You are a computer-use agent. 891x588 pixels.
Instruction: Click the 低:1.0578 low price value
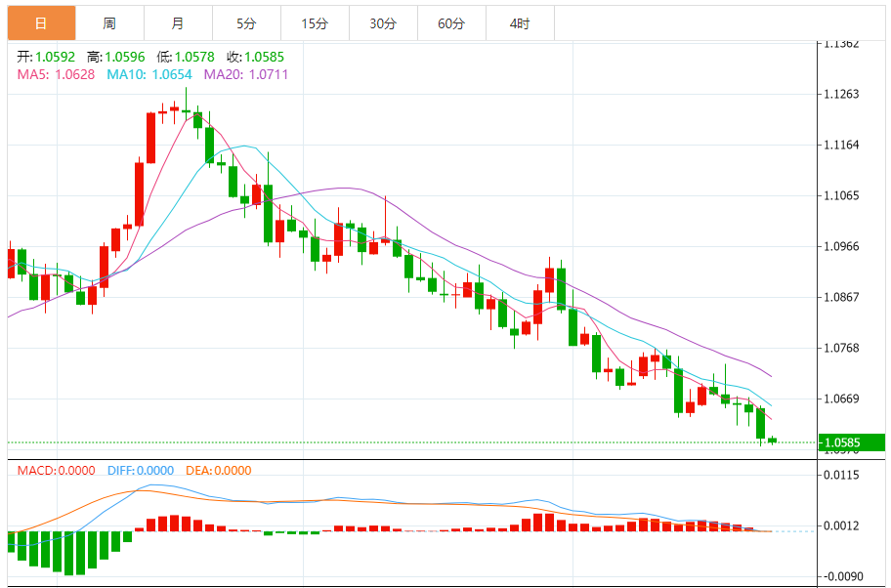pos(186,57)
